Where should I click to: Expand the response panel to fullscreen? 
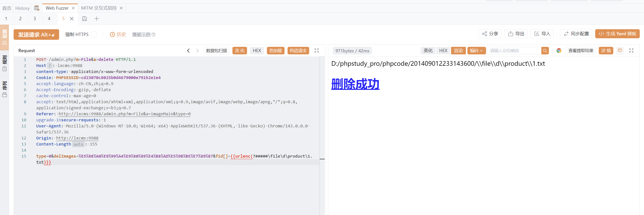[x=631, y=51]
